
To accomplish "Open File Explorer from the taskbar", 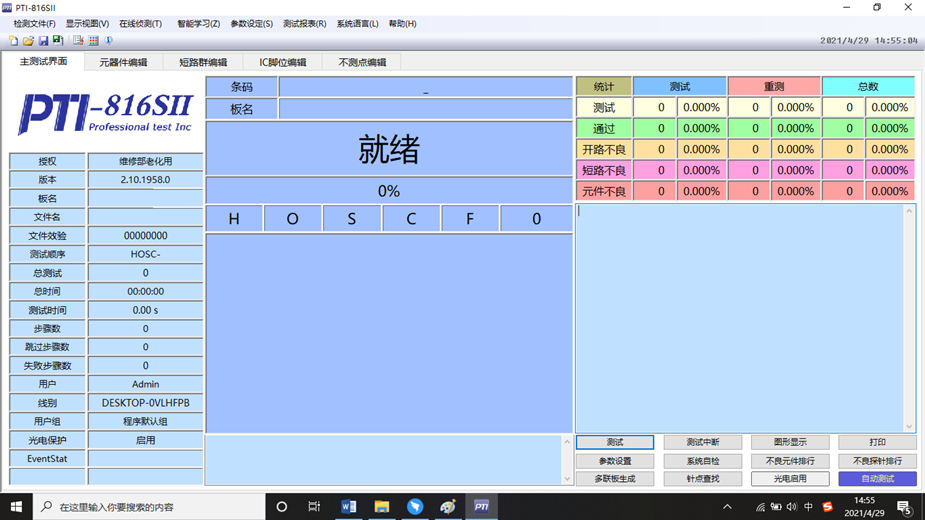I will pos(382,506).
